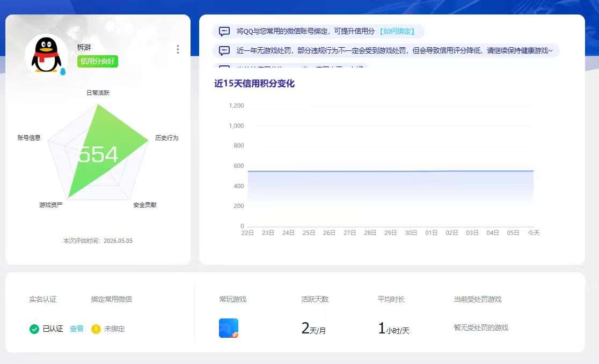599x364 pixels.
Task: Click the 活跃天数 heading
Action: (315, 300)
